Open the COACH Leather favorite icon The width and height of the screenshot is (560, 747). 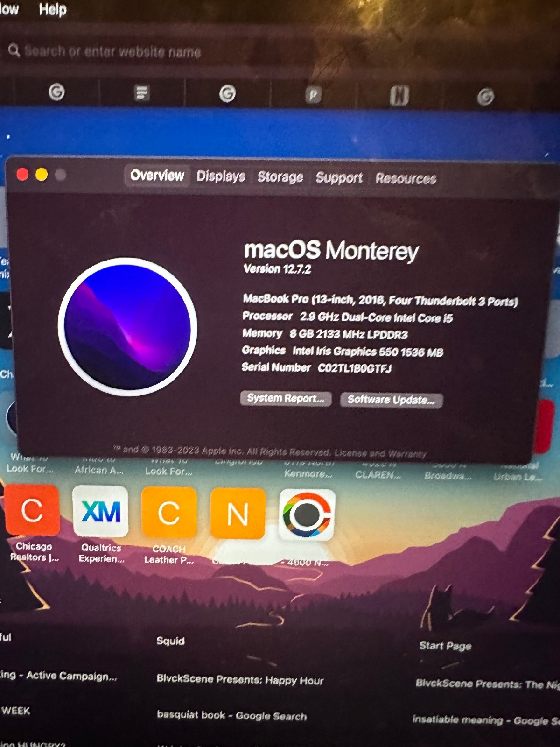[169, 513]
